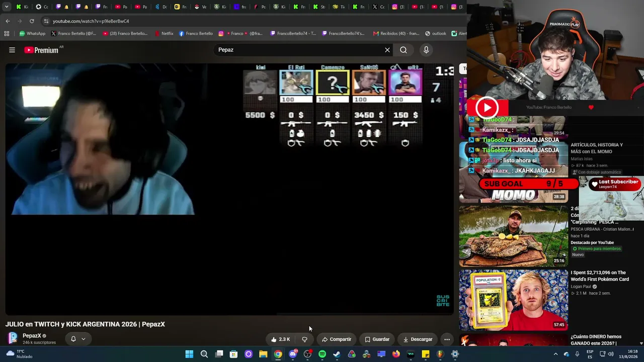Screen dimensions: 644x362
Task: Open Task View on taskbar
Action: 219,354
